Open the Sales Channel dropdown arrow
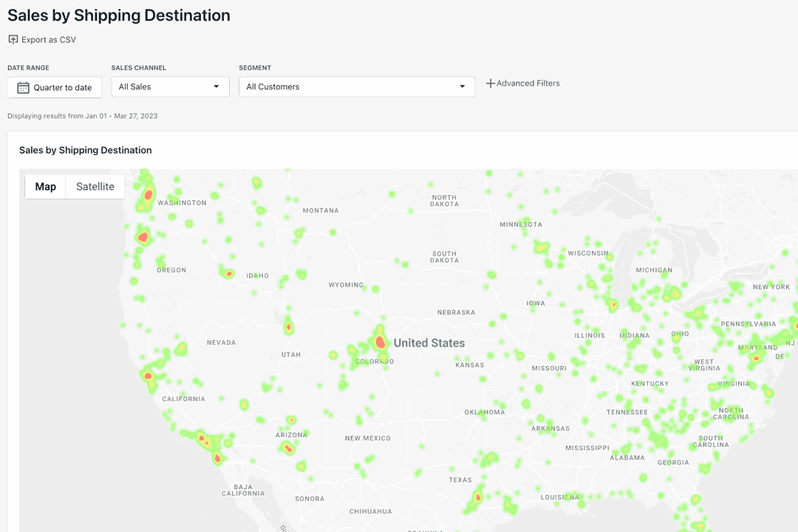798x532 pixels. (216, 86)
